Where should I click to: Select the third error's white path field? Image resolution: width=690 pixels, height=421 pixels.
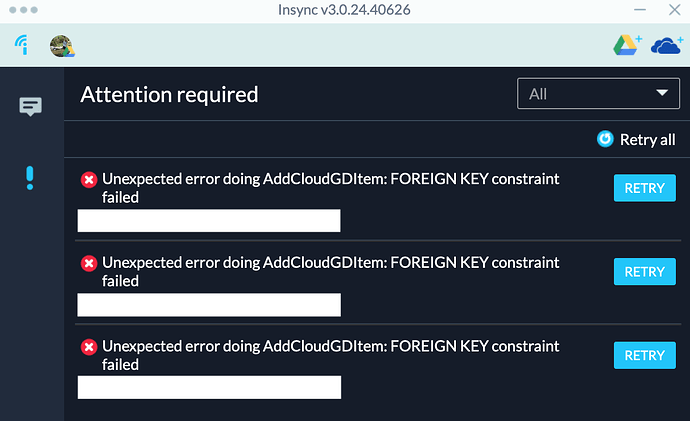(x=209, y=387)
